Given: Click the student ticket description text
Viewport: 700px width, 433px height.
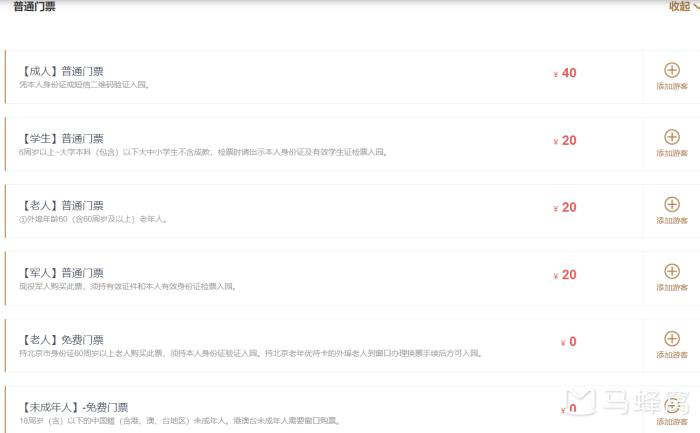Looking at the screenshot, I should 202,153.
